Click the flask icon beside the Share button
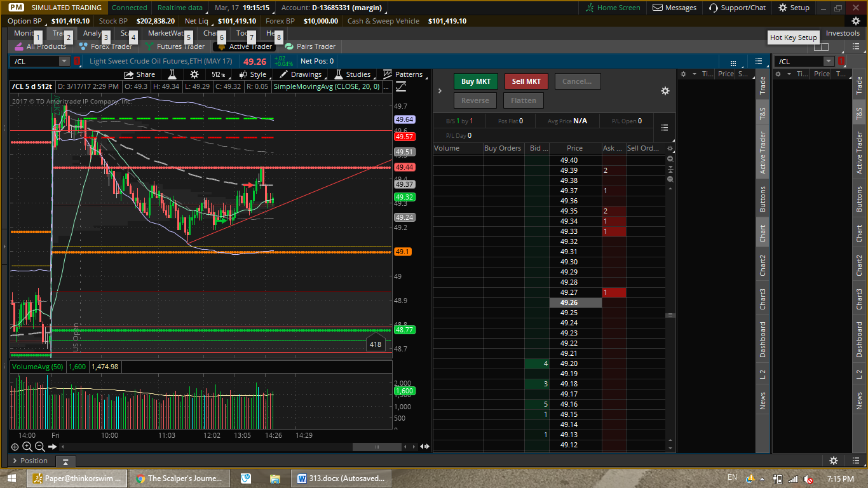The height and width of the screenshot is (488, 868). pyautogui.click(x=172, y=74)
